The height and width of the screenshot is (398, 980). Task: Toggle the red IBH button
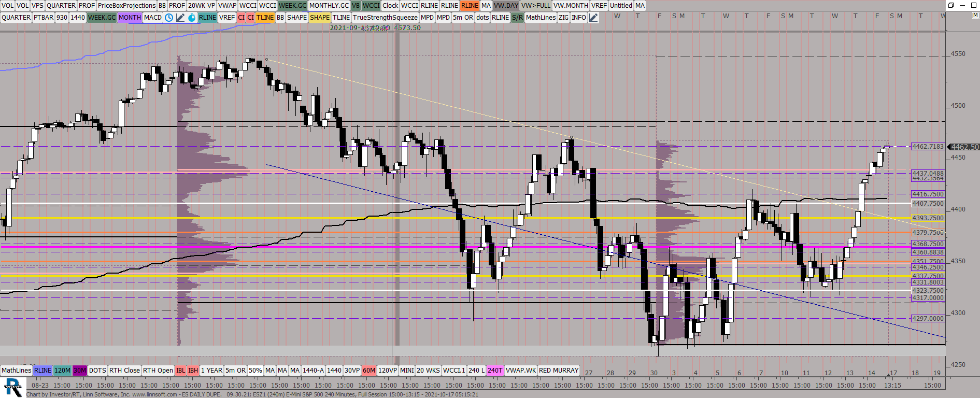tap(193, 371)
